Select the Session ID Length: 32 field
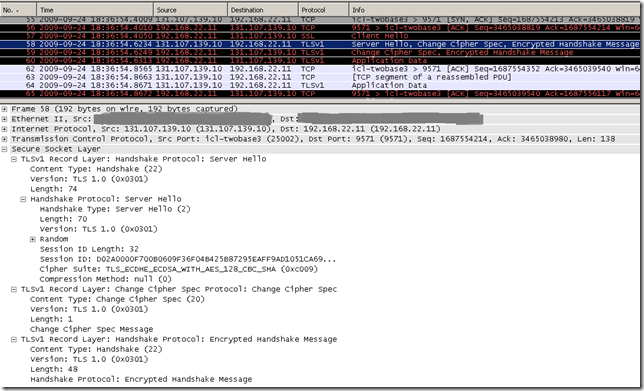 (x=89, y=249)
